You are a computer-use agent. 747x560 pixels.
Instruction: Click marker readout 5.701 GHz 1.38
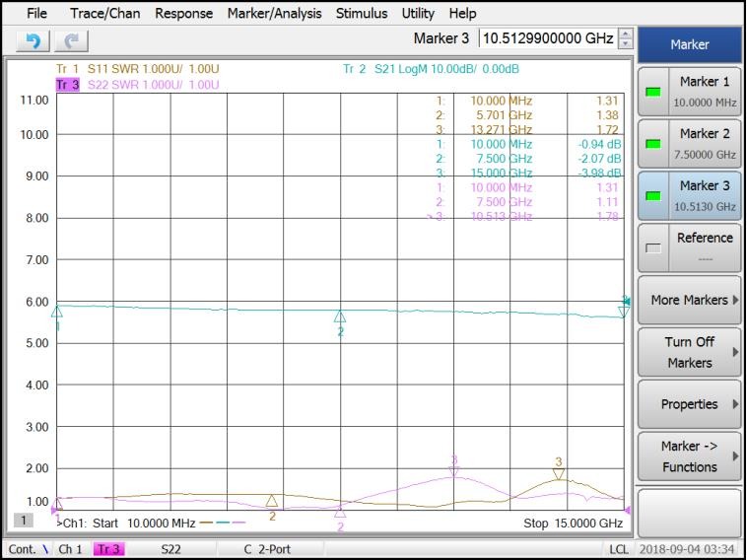tap(527, 115)
